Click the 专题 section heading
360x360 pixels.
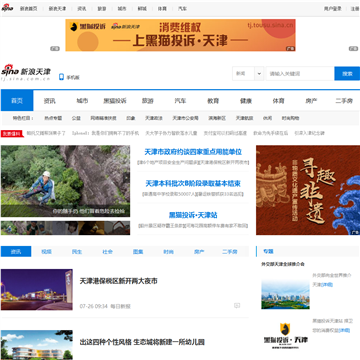click(x=268, y=251)
